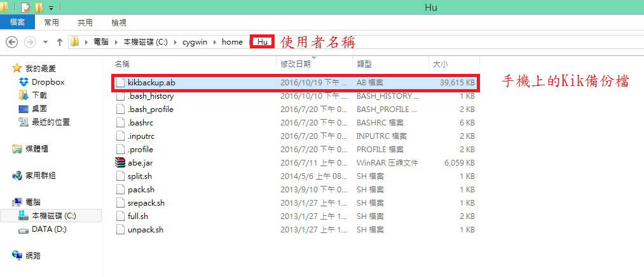Viewport: 644px width, 277px height.
Task: Click 39,615 KB size of kikbackup.ab
Action: pyautogui.click(x=457, y=83)
